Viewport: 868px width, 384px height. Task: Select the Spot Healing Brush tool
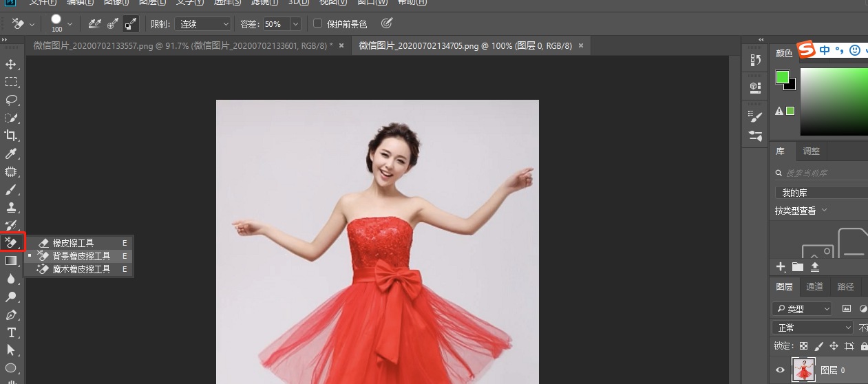11,171
